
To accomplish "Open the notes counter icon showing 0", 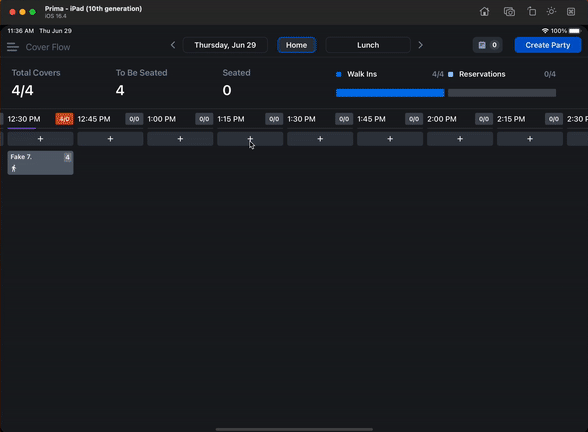I will tap(487, 45).
